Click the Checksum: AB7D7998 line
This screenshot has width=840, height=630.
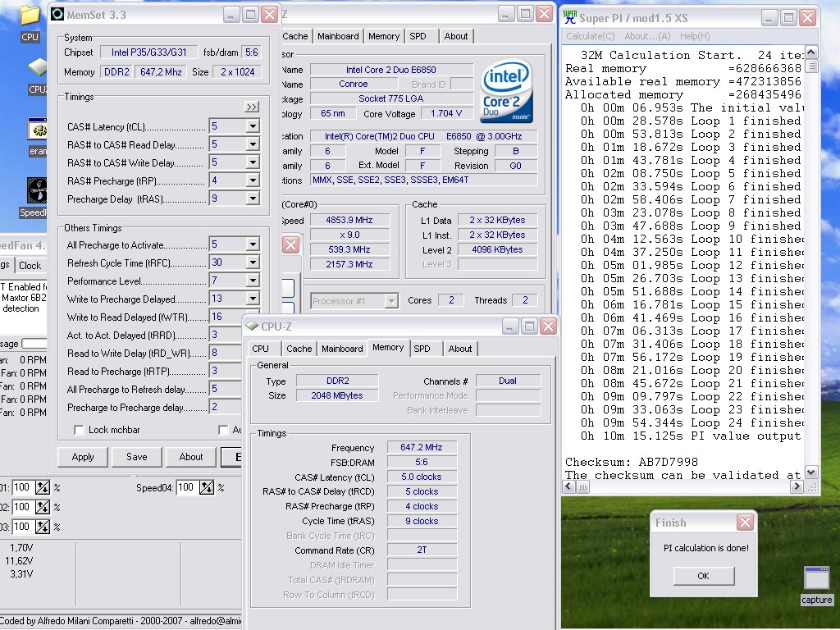pos(631,462)
